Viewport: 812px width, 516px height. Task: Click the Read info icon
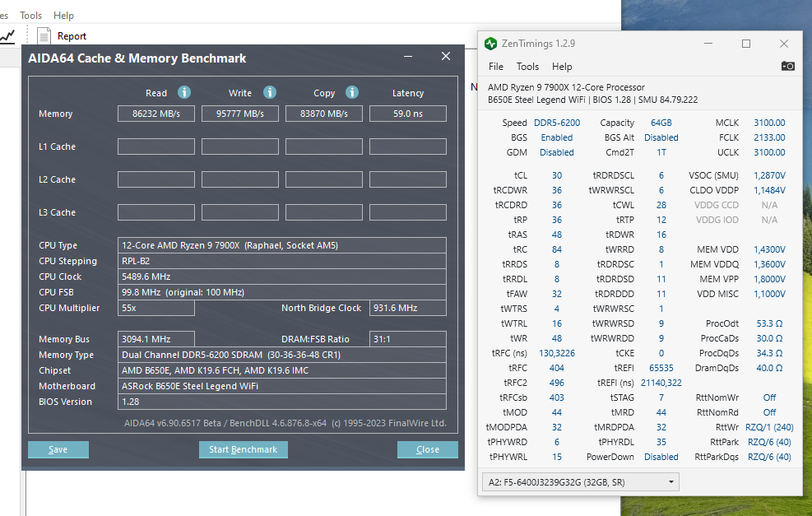pos(184,92)
